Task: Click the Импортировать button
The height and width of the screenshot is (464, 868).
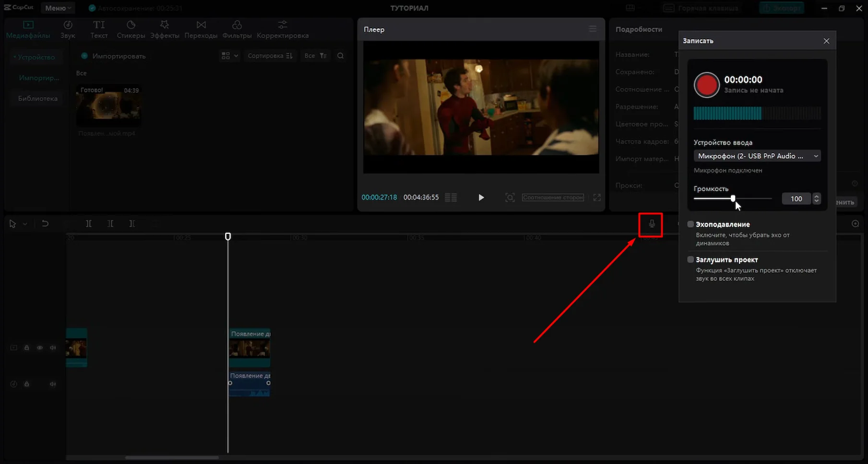Action: pyautogui.click(x=113, y=56)
